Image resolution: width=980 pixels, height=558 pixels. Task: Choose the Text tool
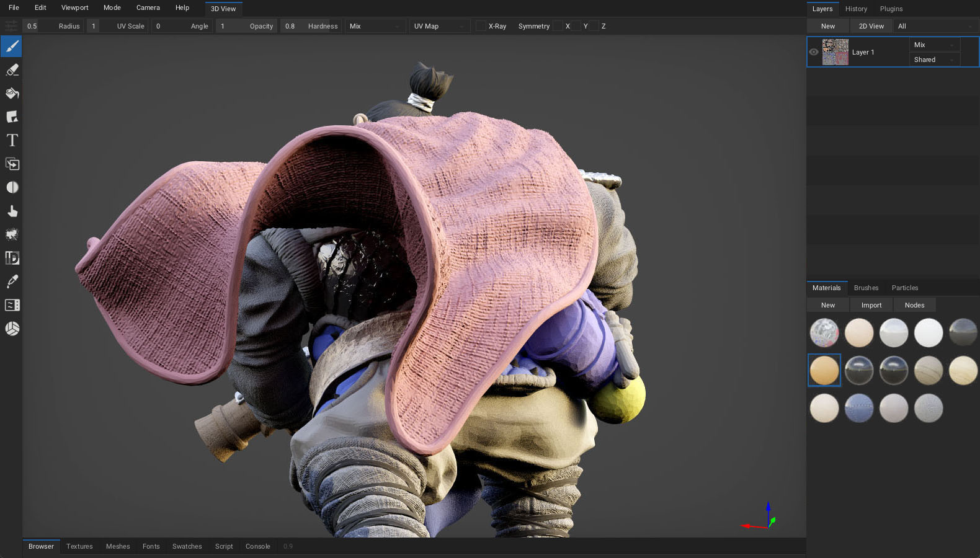[x=12, y=141]
